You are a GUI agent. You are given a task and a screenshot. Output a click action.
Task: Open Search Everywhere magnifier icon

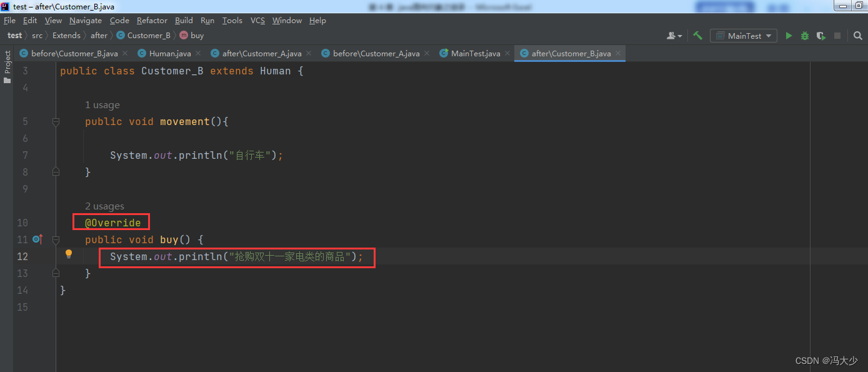[858, 36]
